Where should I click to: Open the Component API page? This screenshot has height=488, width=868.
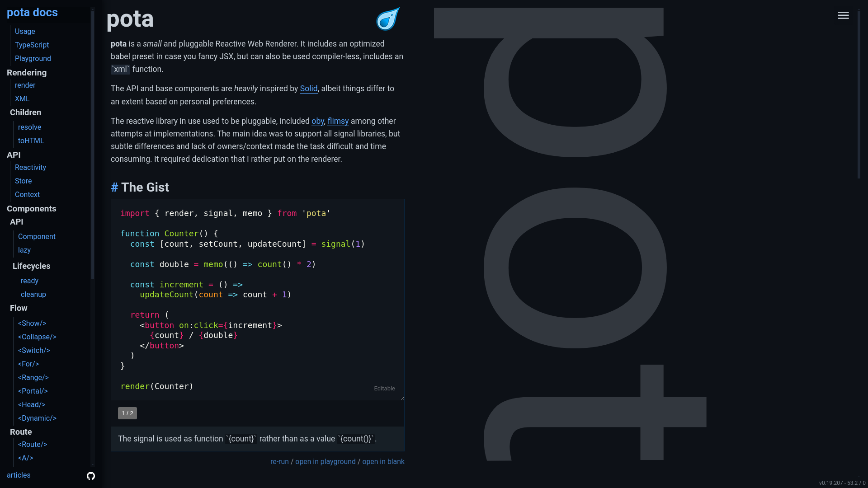coord(37,236)
